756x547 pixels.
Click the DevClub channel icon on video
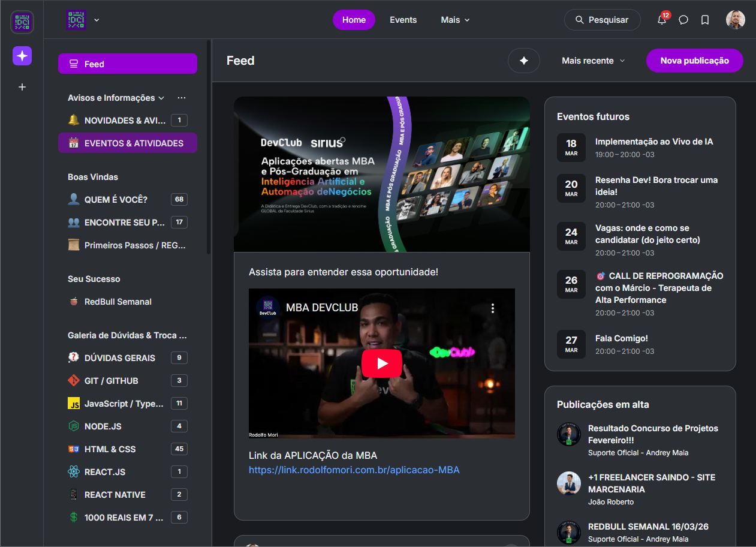pyautogui.click(x=268, y=308)
